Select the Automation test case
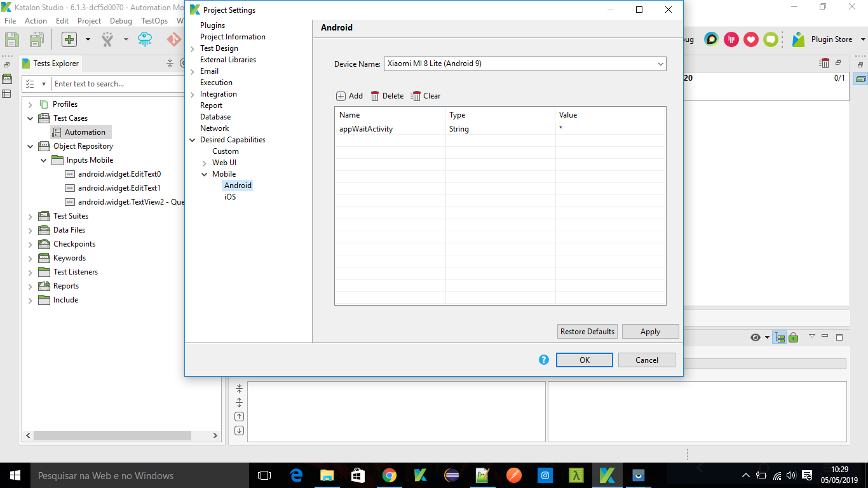The height and width of the screenshot is (488, 868). (x=81, y=132)
